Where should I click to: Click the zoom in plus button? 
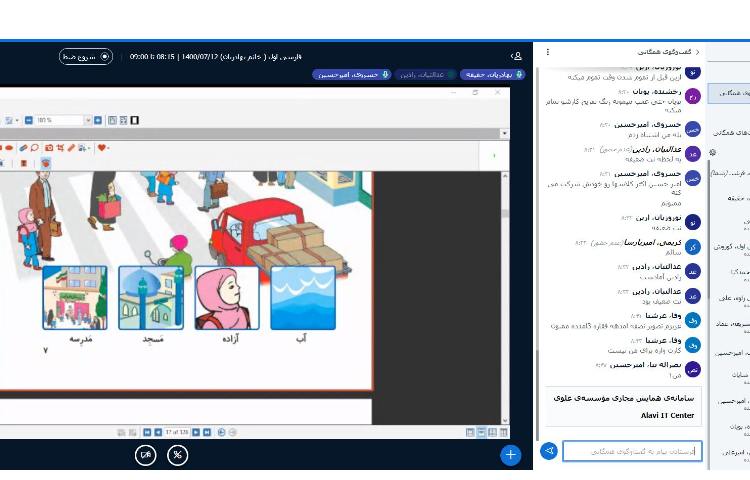pos(97,120)
